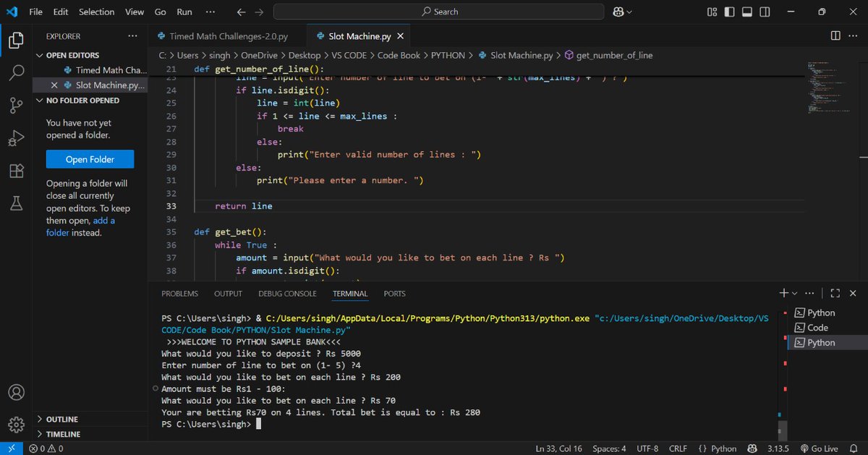
Task: Follow the 'add a folder' link
Action: tap(80, 226)
